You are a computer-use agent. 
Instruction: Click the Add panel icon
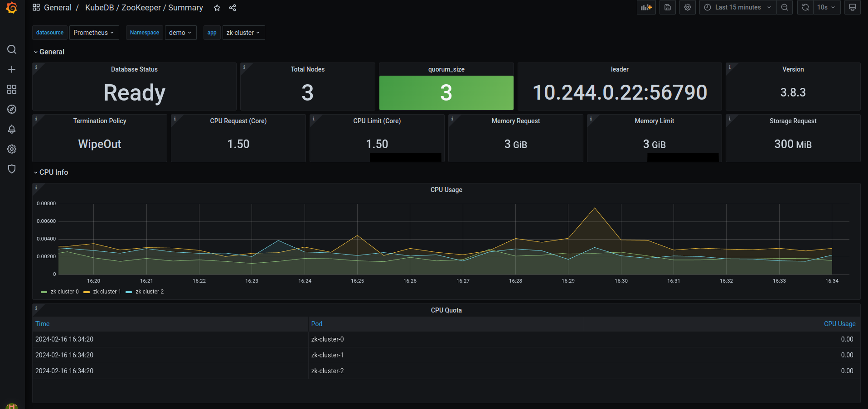tap(645, 7)
